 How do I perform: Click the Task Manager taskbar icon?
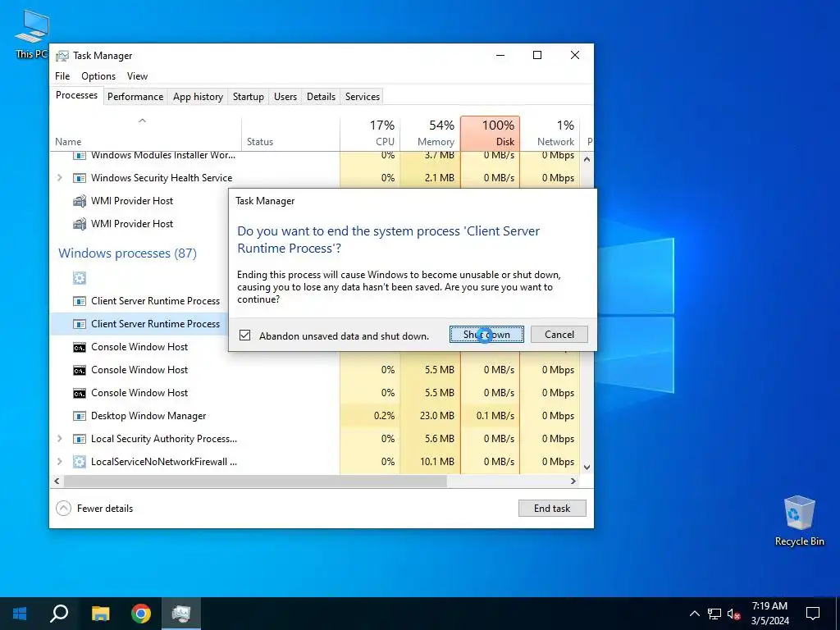181,614
